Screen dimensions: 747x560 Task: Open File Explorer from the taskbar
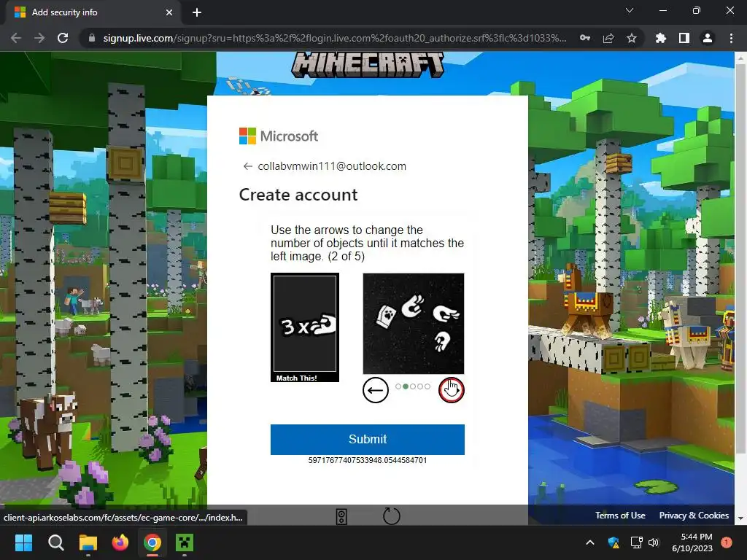pos(88,542)
